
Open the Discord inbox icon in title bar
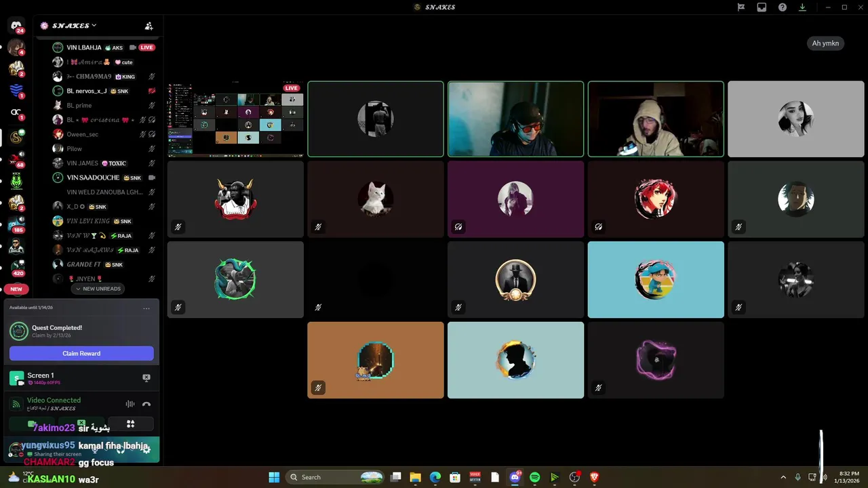[x=762, y=7]
